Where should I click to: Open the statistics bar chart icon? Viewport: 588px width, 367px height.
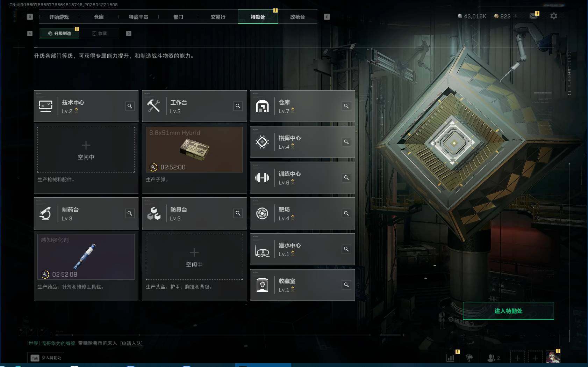450,358
